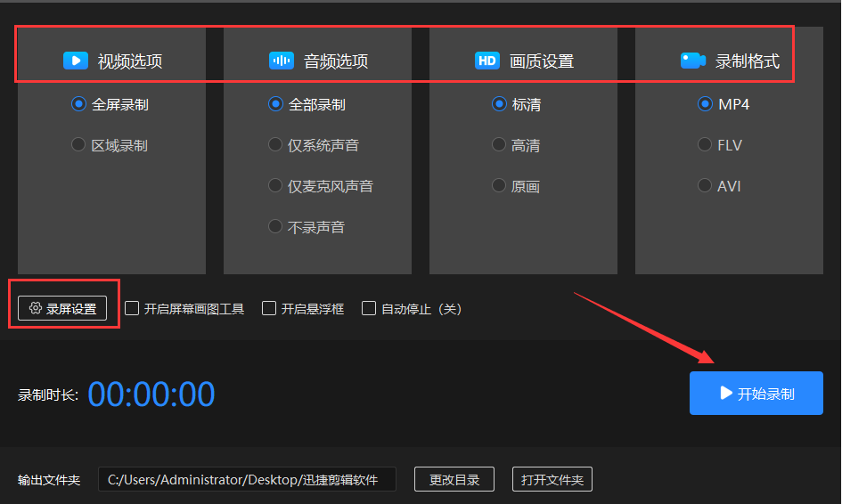
Task: Click the HD quality settings icon
Action: [487, 61]
